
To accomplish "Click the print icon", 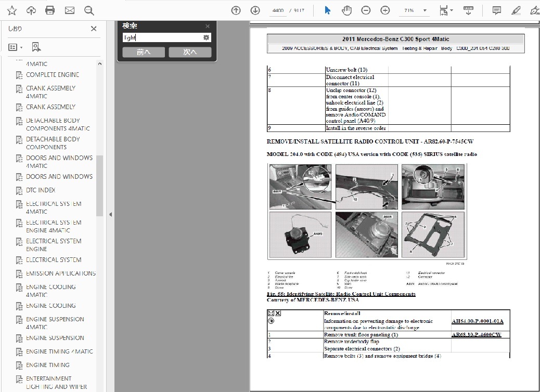I will [x=50, y=11].
